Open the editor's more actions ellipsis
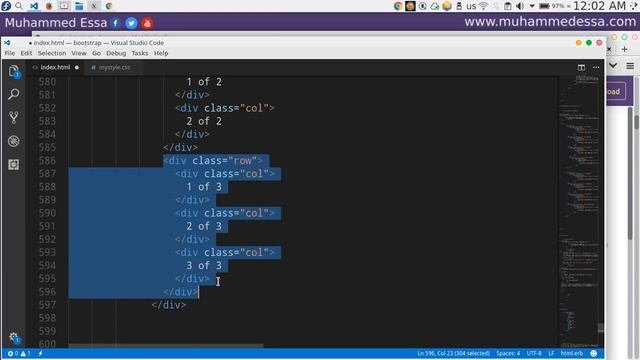Viewport: 640px width, 360px height. coord(596,67)
